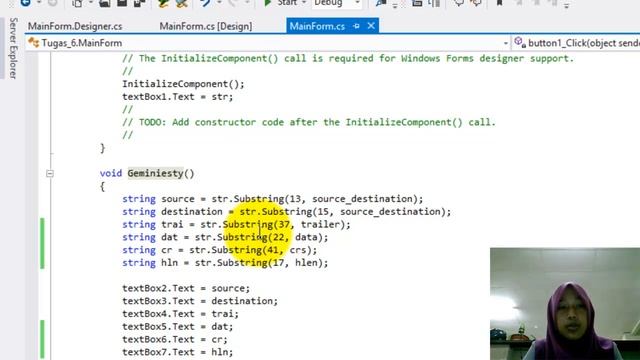640x360 pixels.
Task: Click the string dat Substring(22, data) line
Action: click(x=225, y=237)
